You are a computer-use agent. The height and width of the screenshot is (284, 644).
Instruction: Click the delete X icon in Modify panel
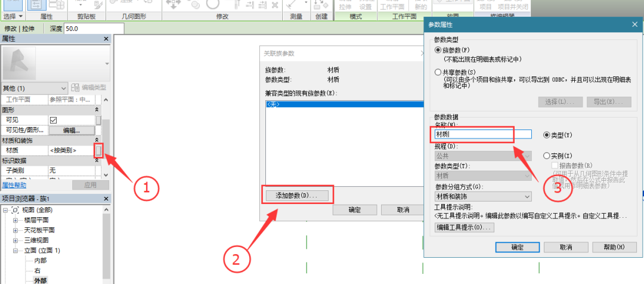[275, 5]
